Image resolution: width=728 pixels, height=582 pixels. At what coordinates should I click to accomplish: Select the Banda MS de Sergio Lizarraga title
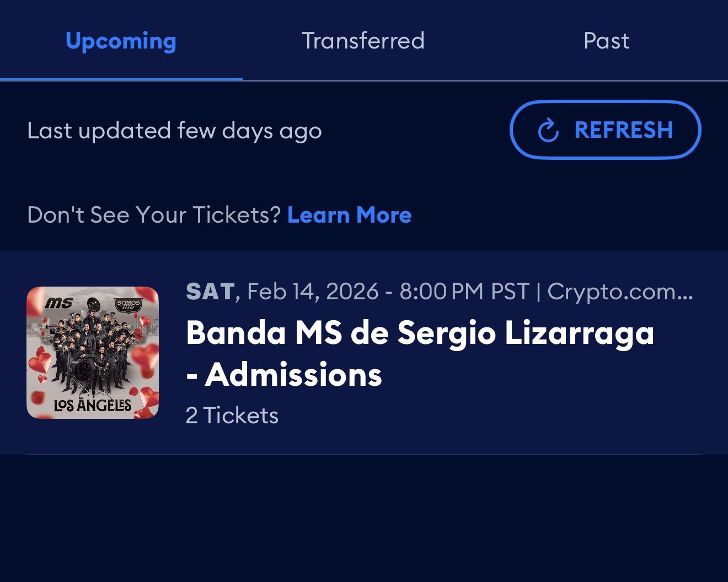coord(420,333)
